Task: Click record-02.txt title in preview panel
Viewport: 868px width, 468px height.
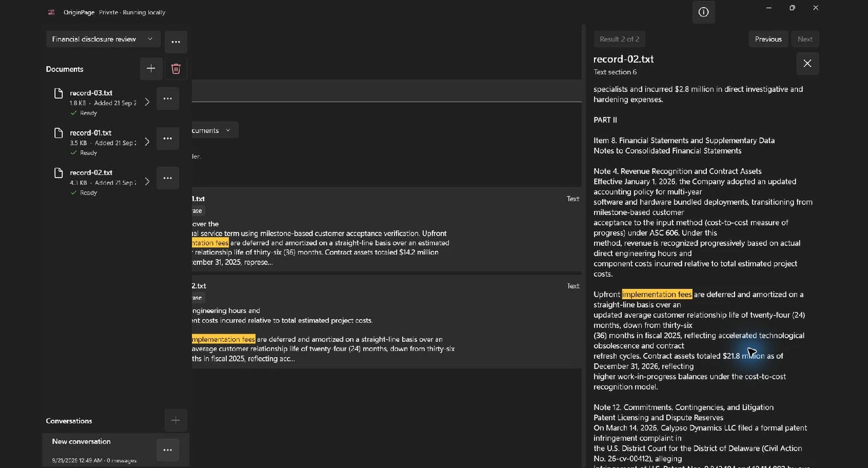Action: pyautogui.click(x=623, y=59)
